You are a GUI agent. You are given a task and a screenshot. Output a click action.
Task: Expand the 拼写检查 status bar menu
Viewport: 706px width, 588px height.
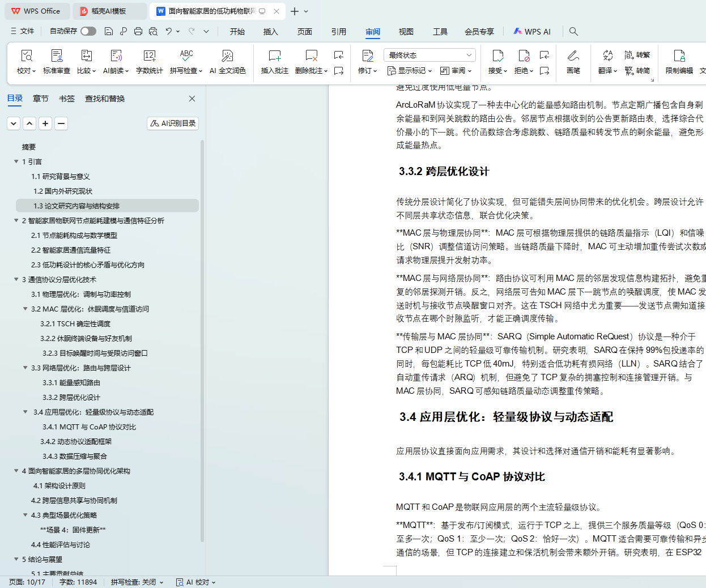coord(137,582)
